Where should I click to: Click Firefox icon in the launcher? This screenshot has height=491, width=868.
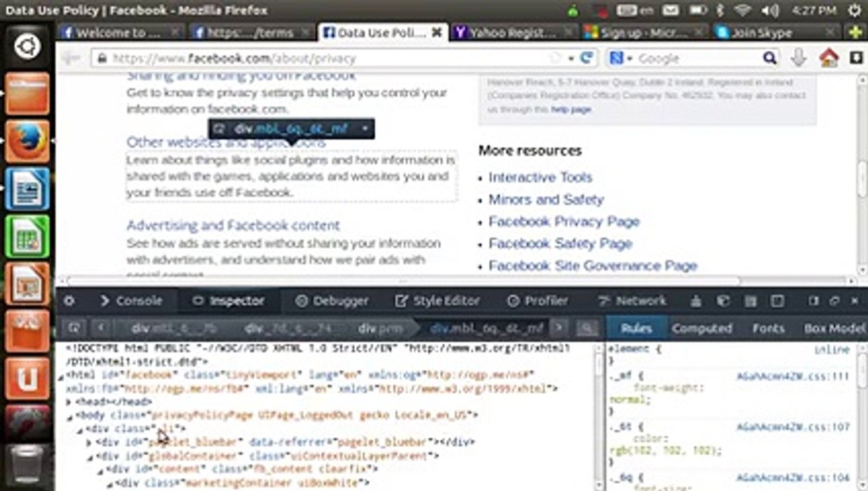[x=27, y=141]
